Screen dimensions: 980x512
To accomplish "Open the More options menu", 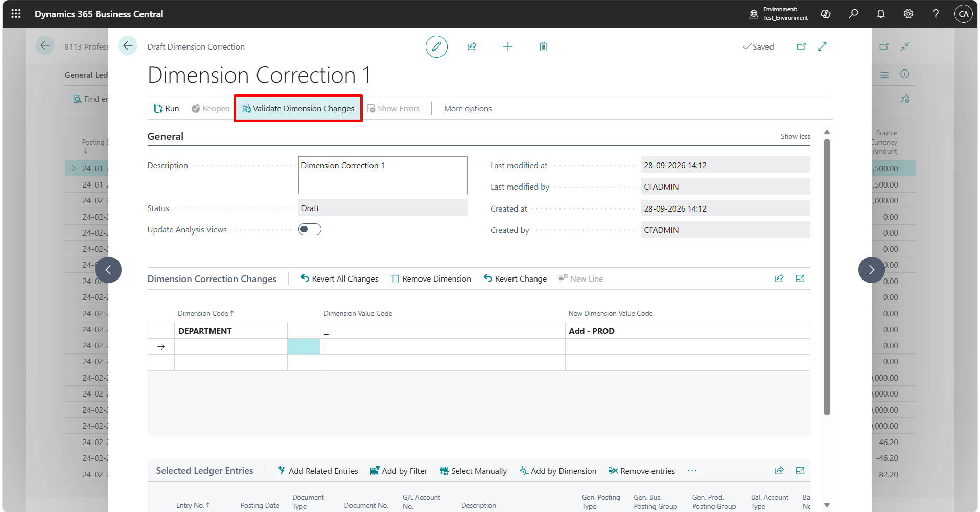I will coord(468,109).
